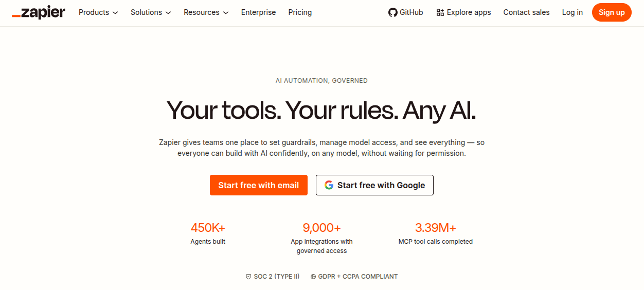Click the AI AUTOMATION, GOVERNED tagline
The height and width of the screenshot is (290, 644).
[x=321, y=81]
